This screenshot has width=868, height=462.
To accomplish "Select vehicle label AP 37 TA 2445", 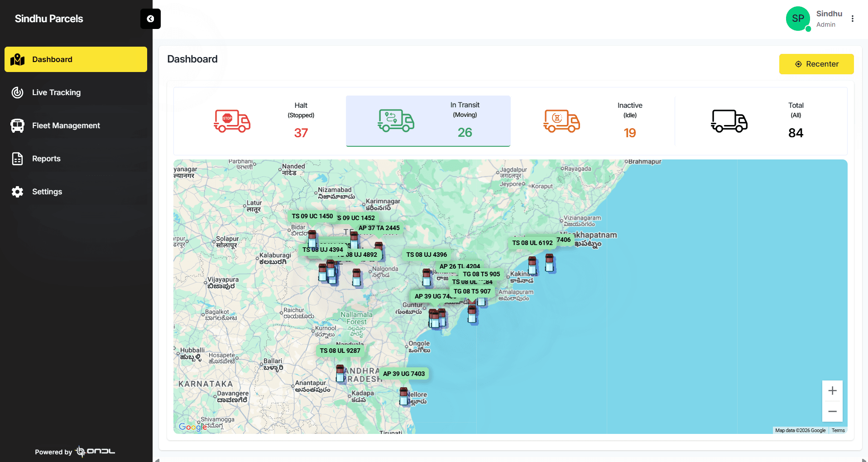I will [x=379, y=228].
